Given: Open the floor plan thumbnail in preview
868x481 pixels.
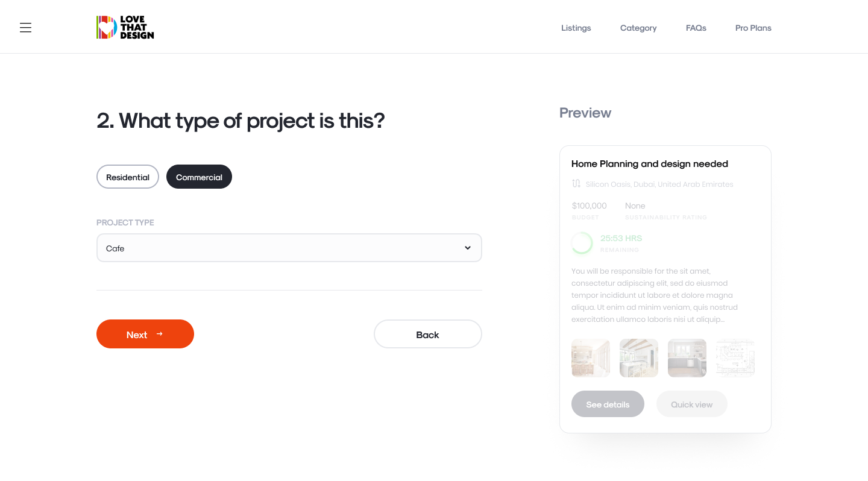Looking at the screenshot, I should [x=735, y=358].
